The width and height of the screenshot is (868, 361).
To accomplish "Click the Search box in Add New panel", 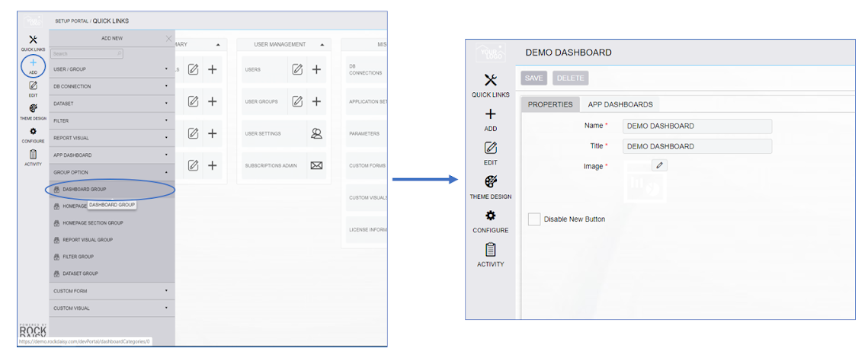I will (x=87, y=53).
